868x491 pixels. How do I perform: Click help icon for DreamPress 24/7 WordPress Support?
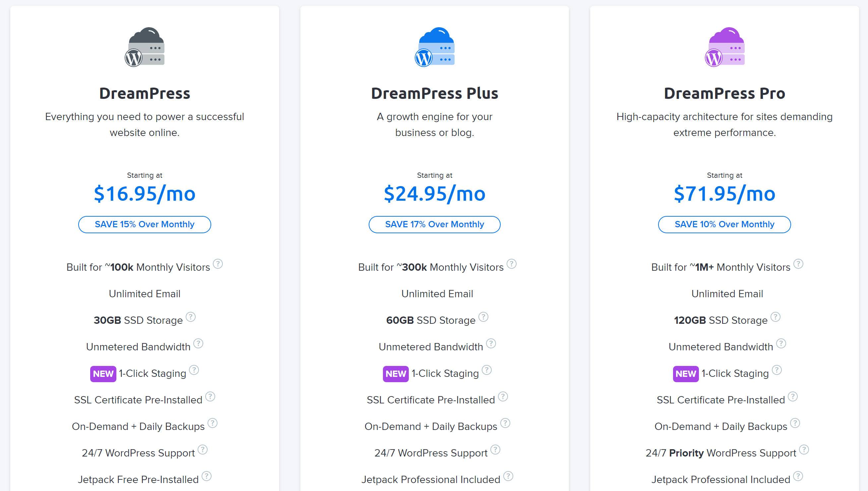tap(203, 450)
